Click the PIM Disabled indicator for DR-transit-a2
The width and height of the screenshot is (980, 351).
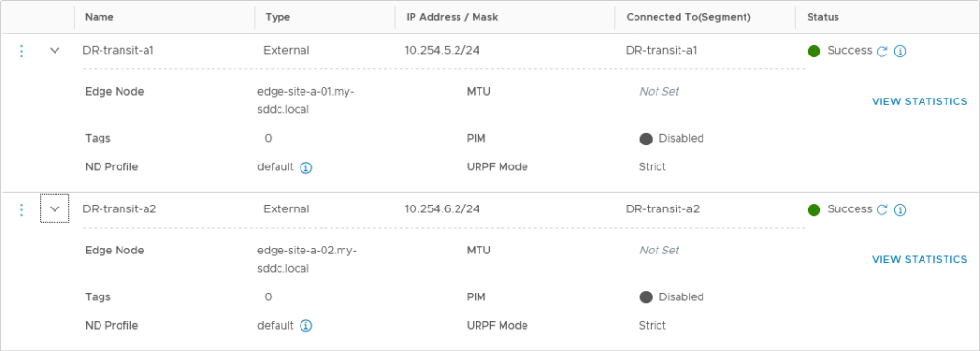pos(672,297)
